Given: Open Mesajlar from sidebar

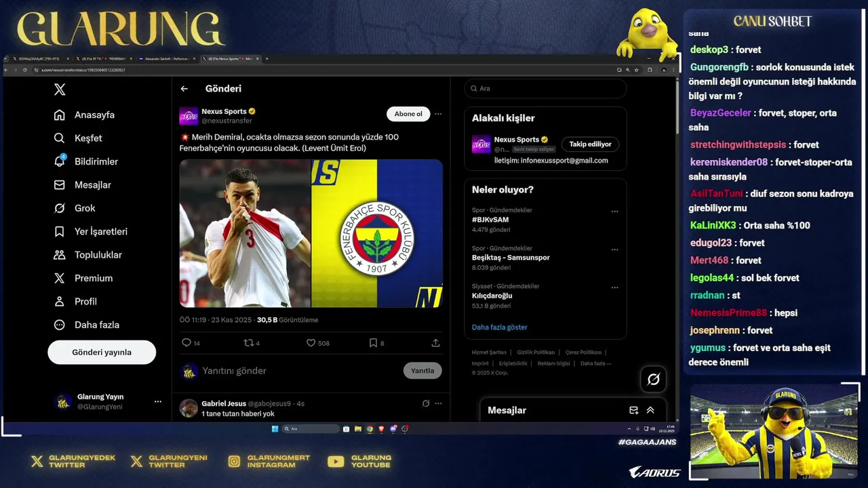Looking at the screenshot, I should [x=83, y=184].
